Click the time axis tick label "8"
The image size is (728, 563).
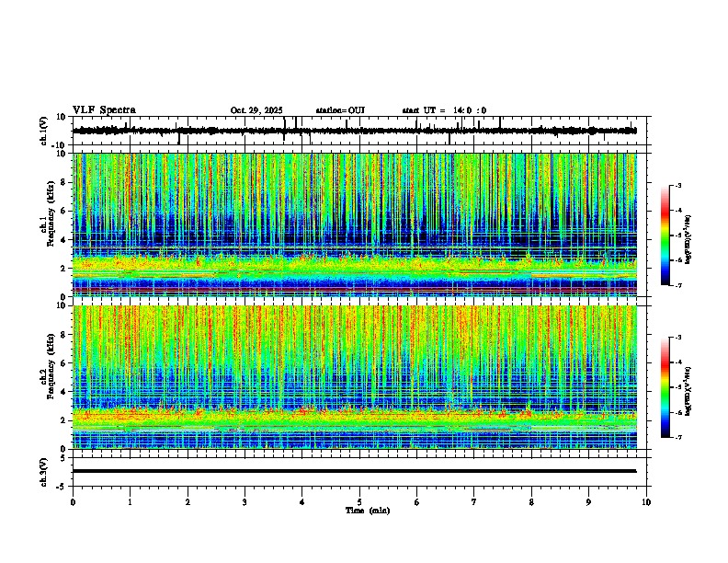coord(531,502)
